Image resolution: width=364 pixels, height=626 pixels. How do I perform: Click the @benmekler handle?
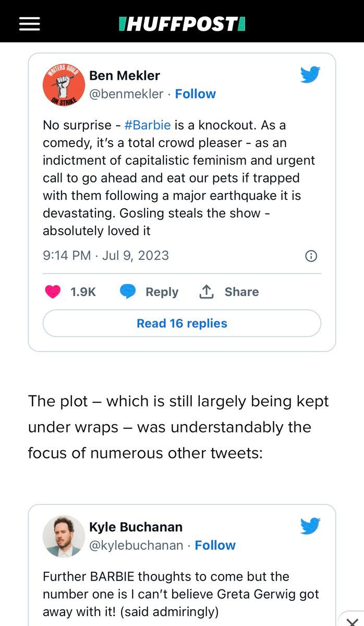(x=126, y=94)
